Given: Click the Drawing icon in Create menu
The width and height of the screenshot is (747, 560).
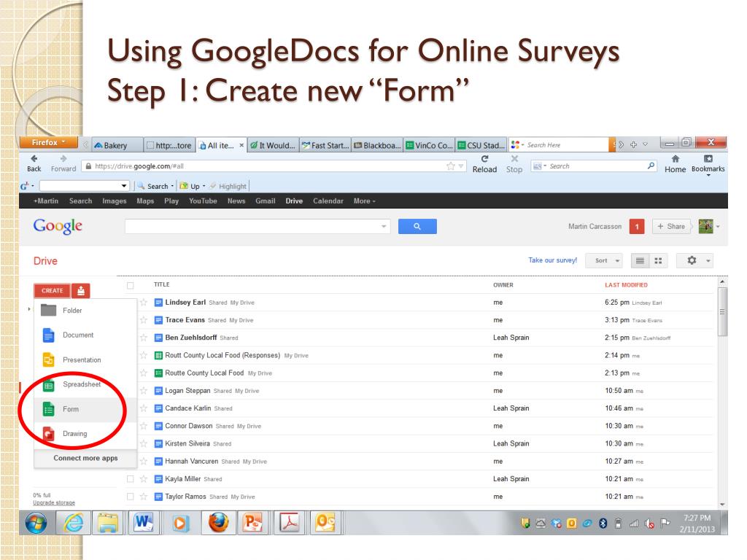Looking at the screenshot, I should (48, 434).
